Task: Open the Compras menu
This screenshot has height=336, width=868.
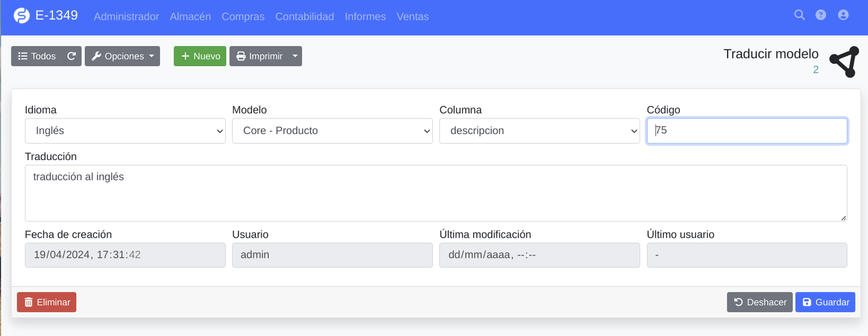Action: point(243,17)
